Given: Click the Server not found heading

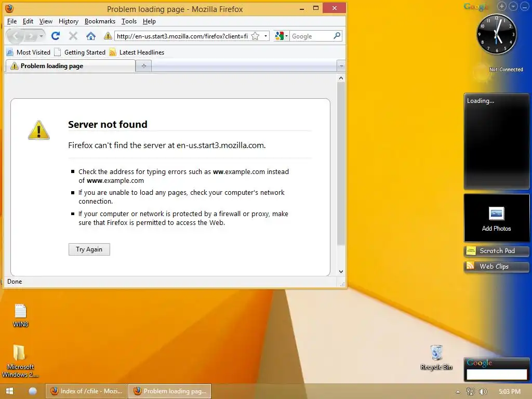Looking at the screenshot, I should (108, 124).
